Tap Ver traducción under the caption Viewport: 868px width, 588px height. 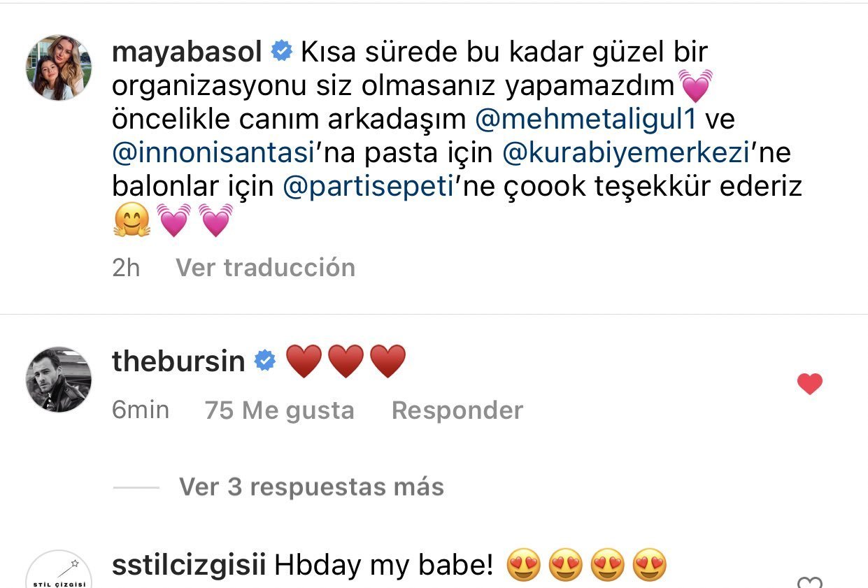265,267
